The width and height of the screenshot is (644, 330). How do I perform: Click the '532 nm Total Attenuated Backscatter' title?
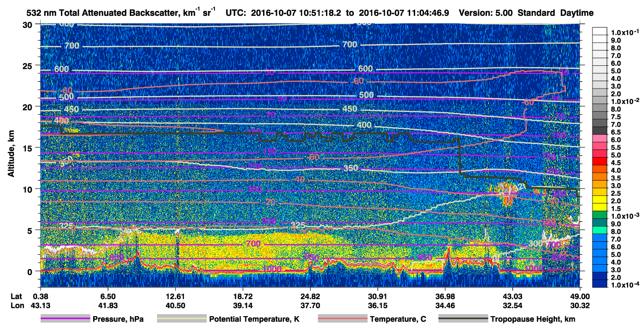120,13
